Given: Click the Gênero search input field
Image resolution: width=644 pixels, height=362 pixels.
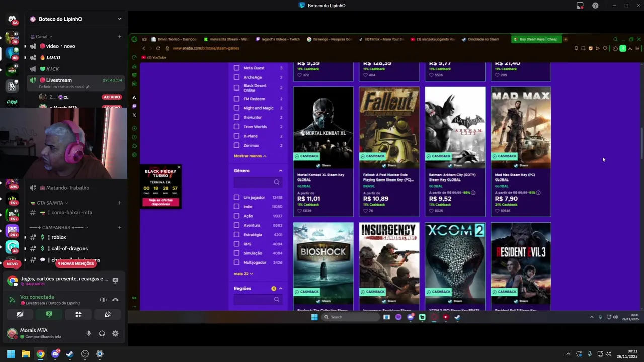Looking at the screenshot, I should (x=258, y=182).
